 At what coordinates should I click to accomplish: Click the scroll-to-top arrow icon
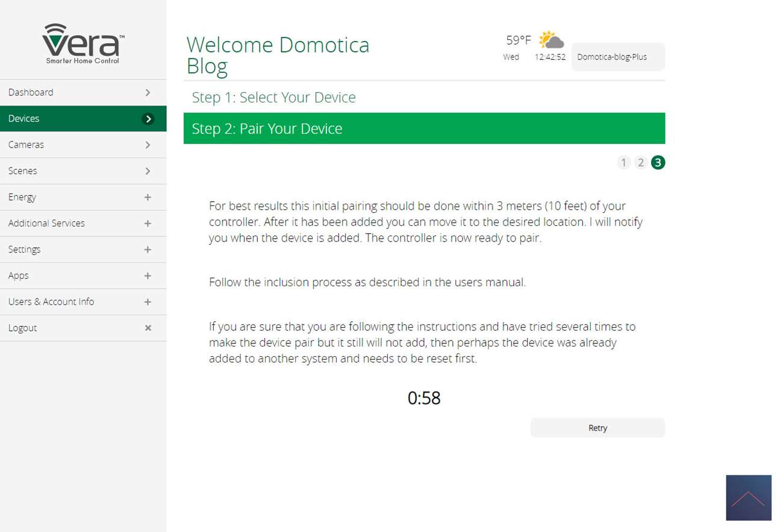click(748, 498)
